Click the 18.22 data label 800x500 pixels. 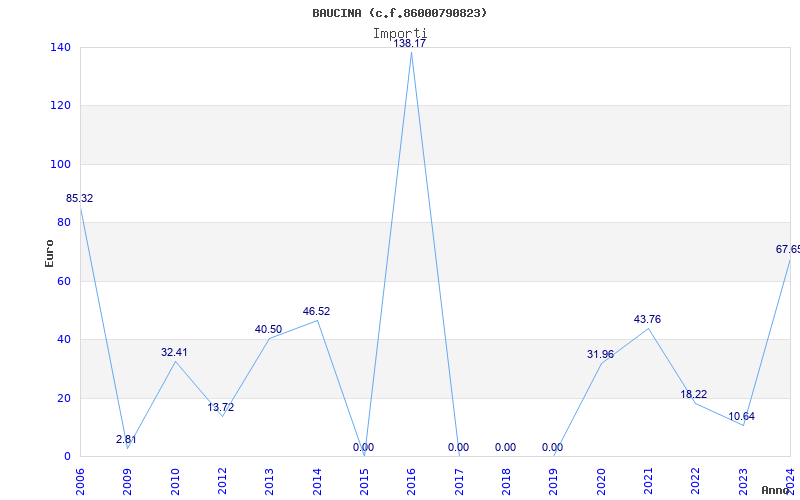tap(694, 394)
